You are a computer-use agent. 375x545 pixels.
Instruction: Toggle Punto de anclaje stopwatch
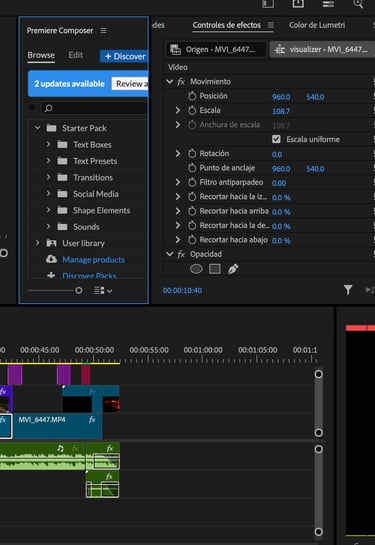tap(192, 168)
